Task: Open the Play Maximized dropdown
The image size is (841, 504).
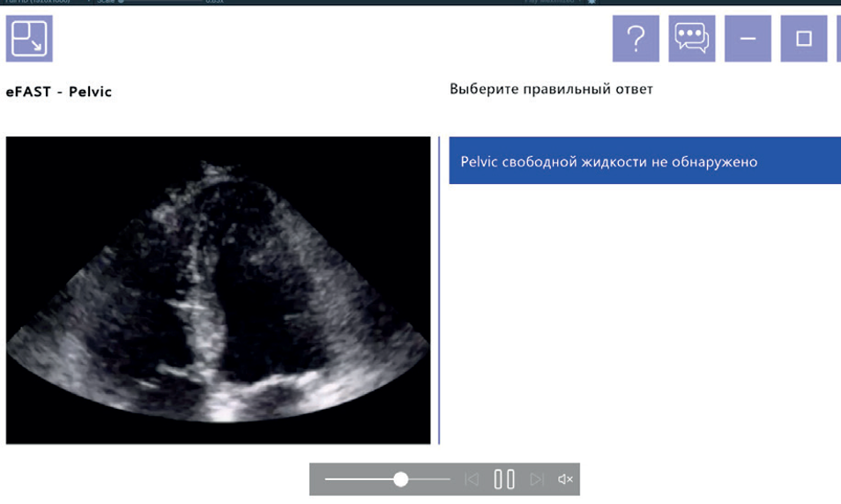Action: [553, 2]
